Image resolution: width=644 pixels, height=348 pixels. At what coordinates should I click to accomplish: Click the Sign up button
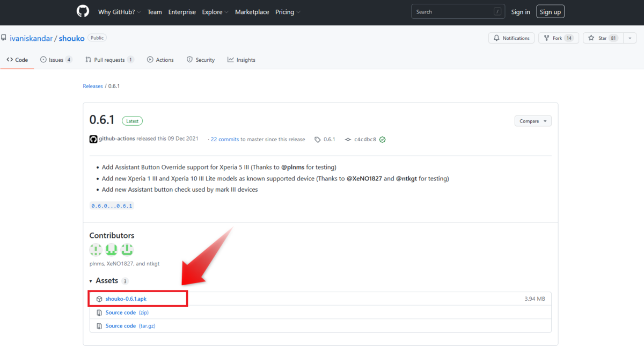coord(550,12)
